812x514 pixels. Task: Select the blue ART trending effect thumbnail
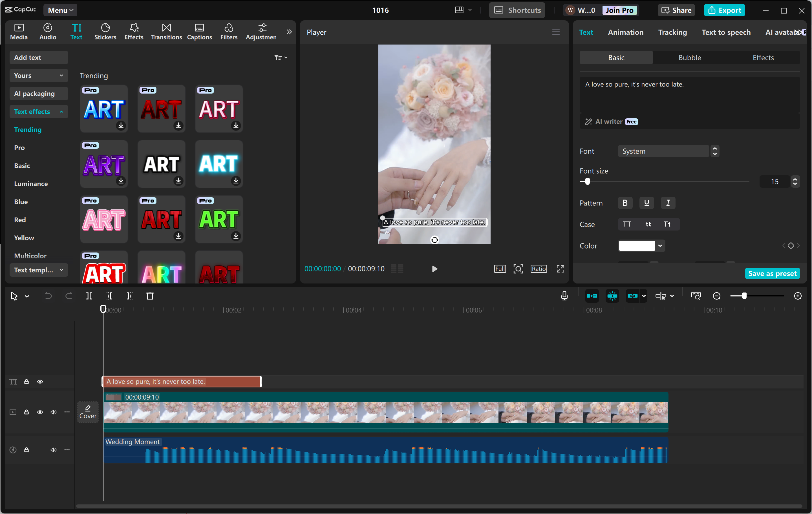tap(104, 108)
